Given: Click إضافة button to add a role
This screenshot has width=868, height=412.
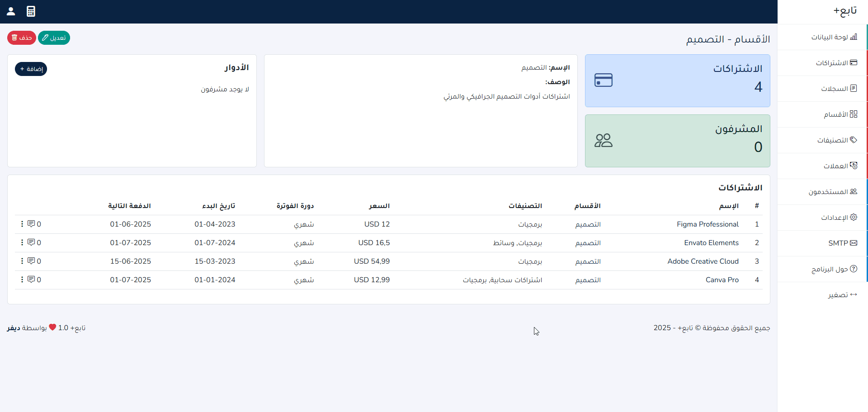Looking at the screenshot, I should 31,69.
